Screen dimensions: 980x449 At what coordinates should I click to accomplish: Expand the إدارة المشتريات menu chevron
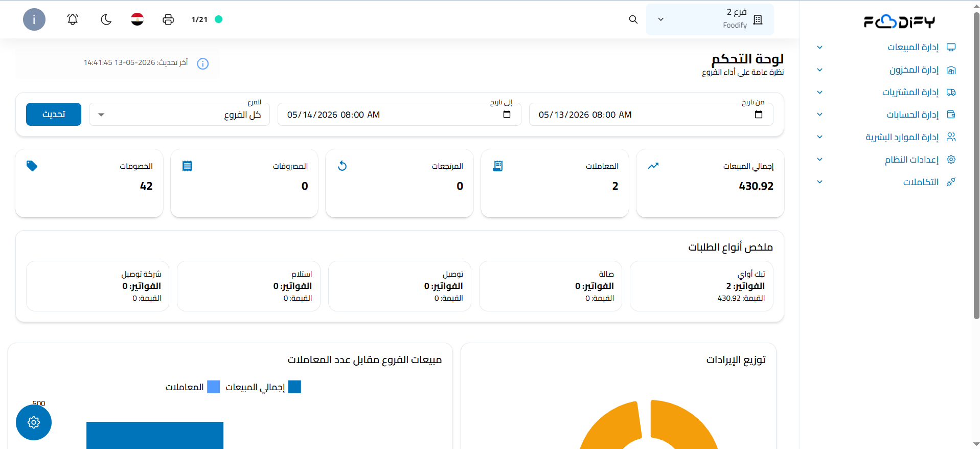coord(819,93)
